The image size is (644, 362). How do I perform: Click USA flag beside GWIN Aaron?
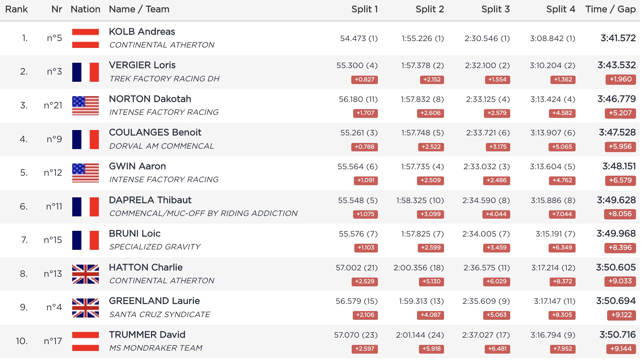click(86, 173)
